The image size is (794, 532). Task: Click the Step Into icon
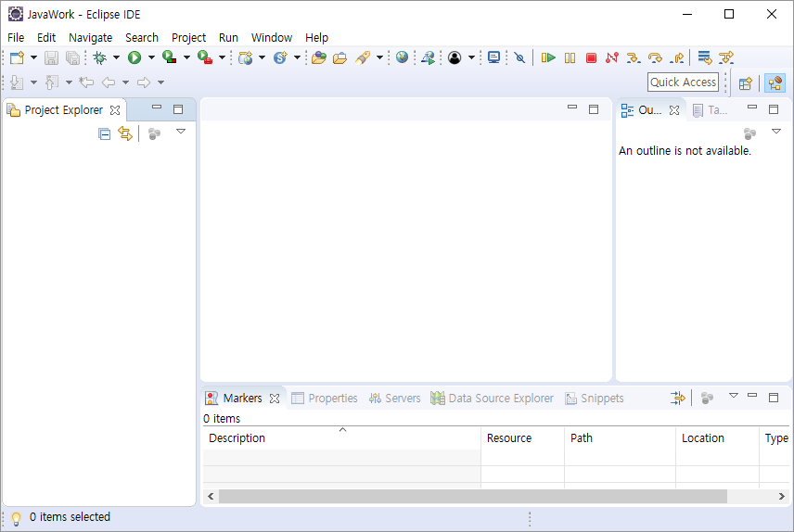pos(633,57)
